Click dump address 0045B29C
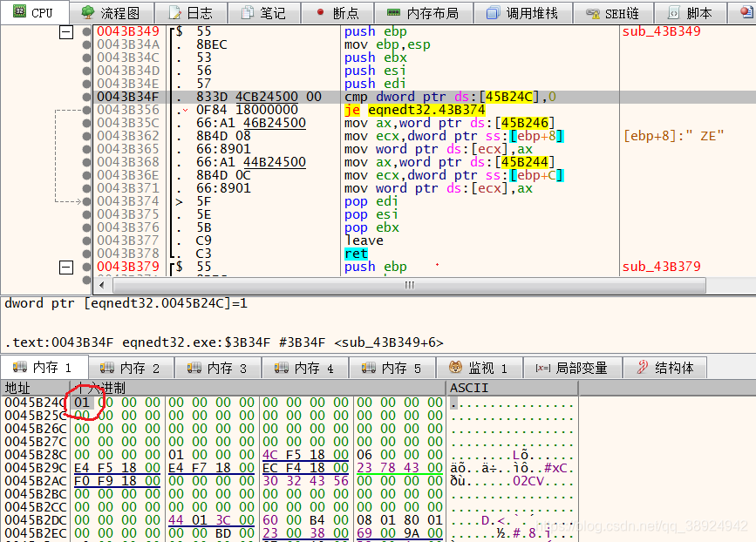 [36, 468]
